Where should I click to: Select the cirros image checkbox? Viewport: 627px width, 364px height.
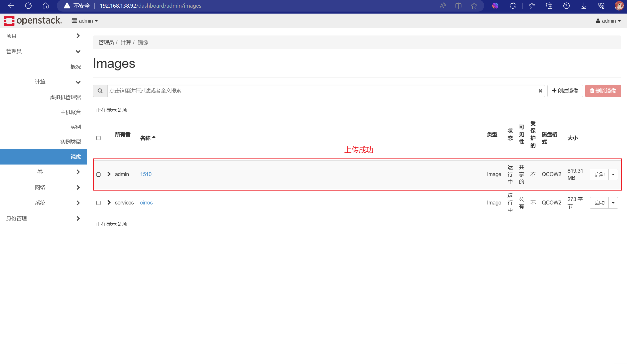(x=98, y=203)
